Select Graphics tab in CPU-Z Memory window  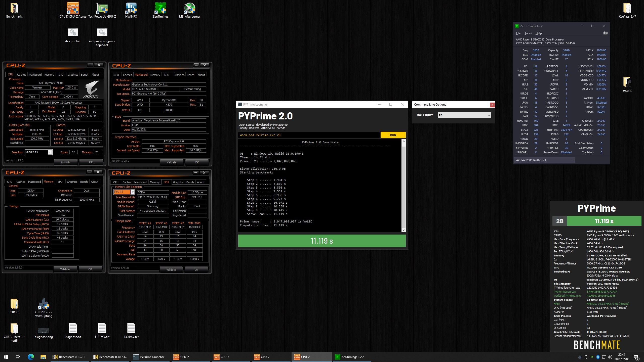click(72, 182)
